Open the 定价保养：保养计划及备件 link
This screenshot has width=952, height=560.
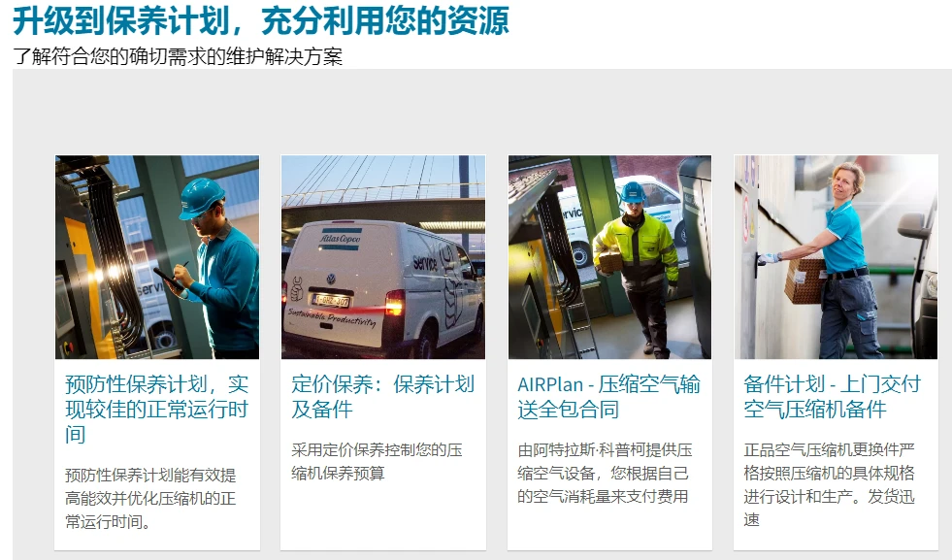(x=382, y=397)
